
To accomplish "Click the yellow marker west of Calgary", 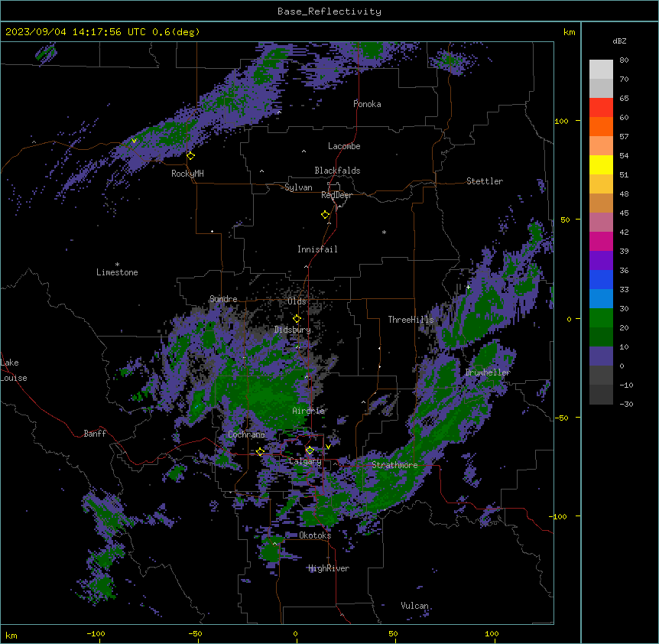I will tap(260, 452).
